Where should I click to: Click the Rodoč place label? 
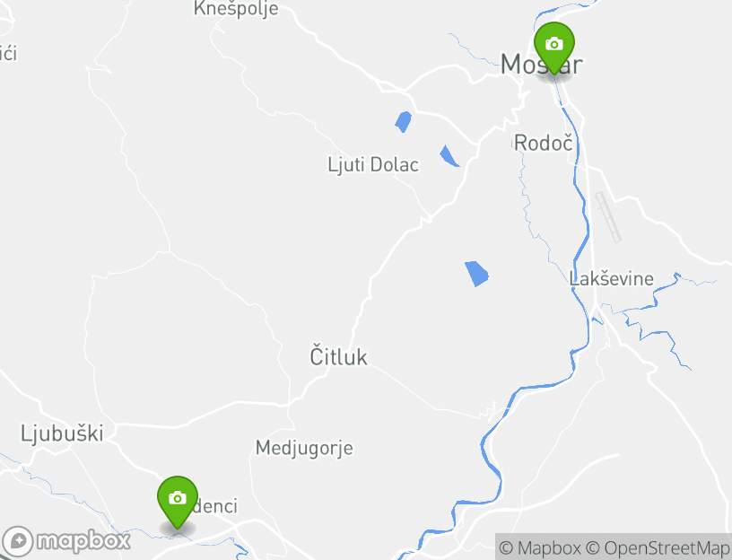point(543,143)
